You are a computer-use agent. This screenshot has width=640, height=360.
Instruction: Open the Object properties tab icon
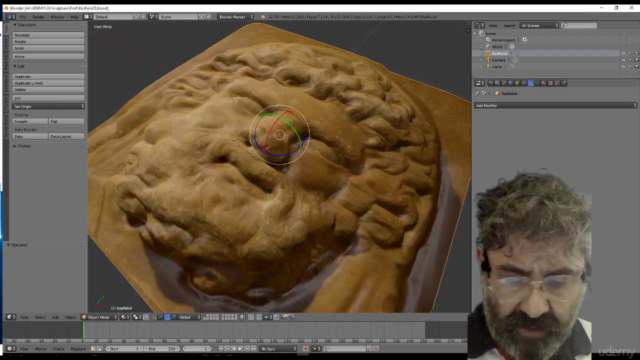click(x=517, y=83)
